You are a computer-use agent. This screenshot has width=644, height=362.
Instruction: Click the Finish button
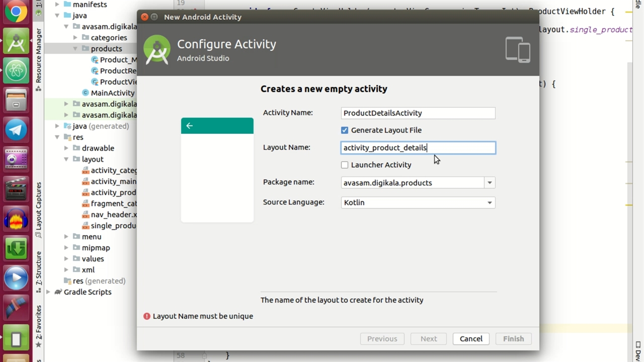(x=513, y=339)
